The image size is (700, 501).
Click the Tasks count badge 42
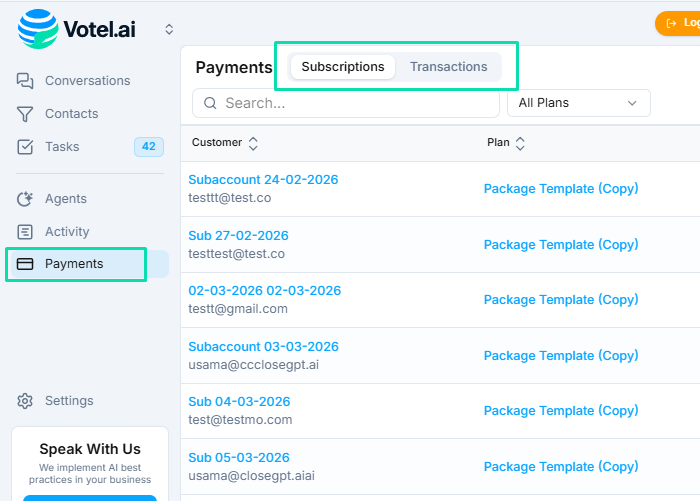(148, 147)
